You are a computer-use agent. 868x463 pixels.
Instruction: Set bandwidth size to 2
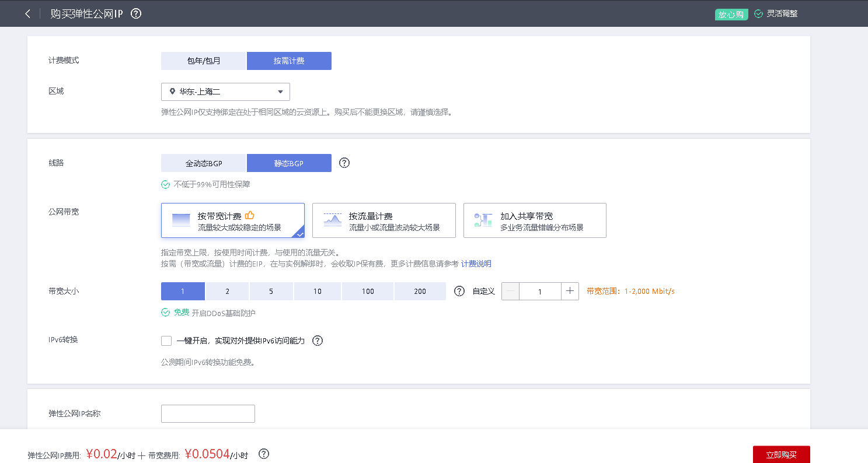coord(227,291)
